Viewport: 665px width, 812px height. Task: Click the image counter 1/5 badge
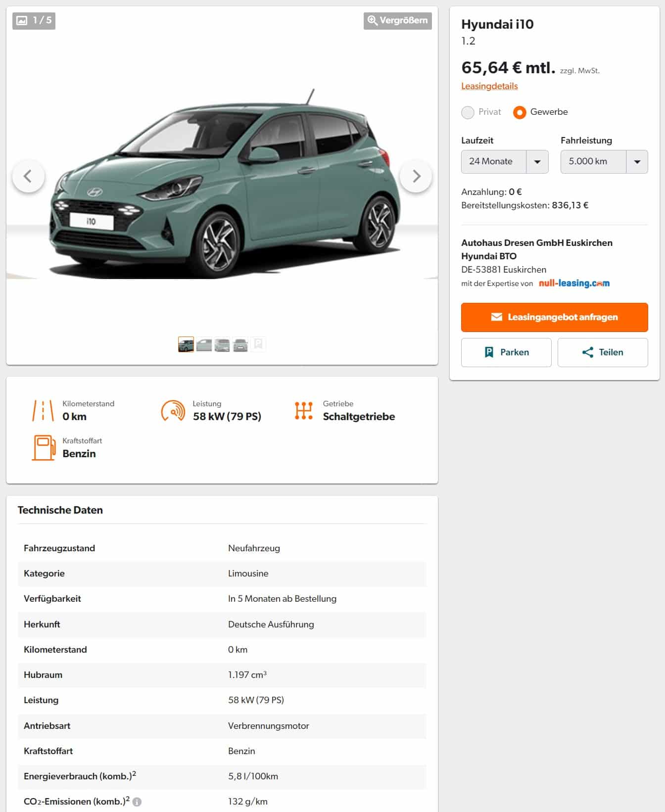(34, 20)
